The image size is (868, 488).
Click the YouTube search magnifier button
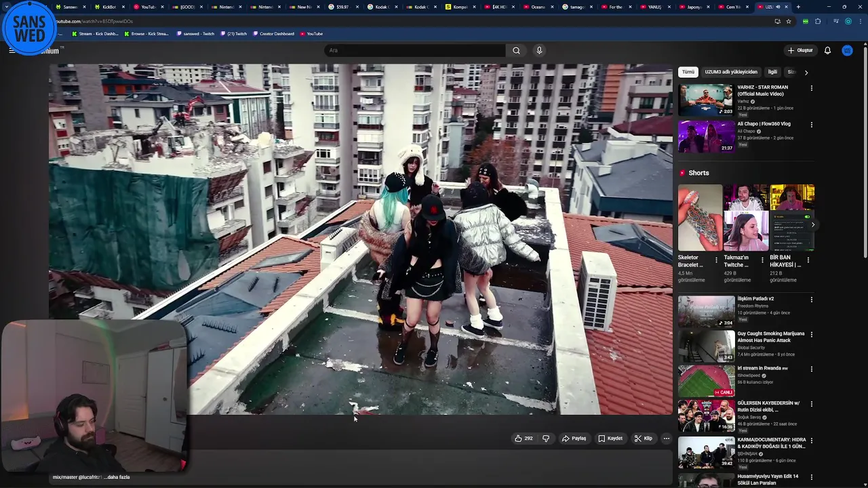pos(516,50)
